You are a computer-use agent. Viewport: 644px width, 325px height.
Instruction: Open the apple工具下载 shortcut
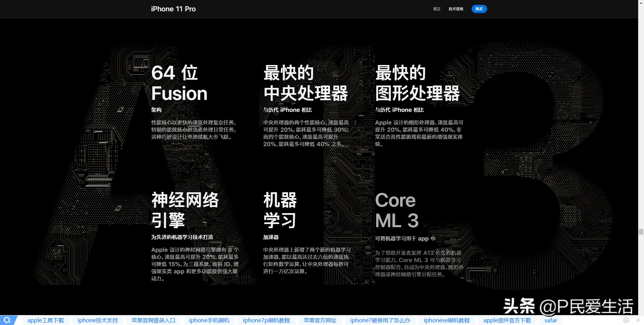(x=46, y=320)
